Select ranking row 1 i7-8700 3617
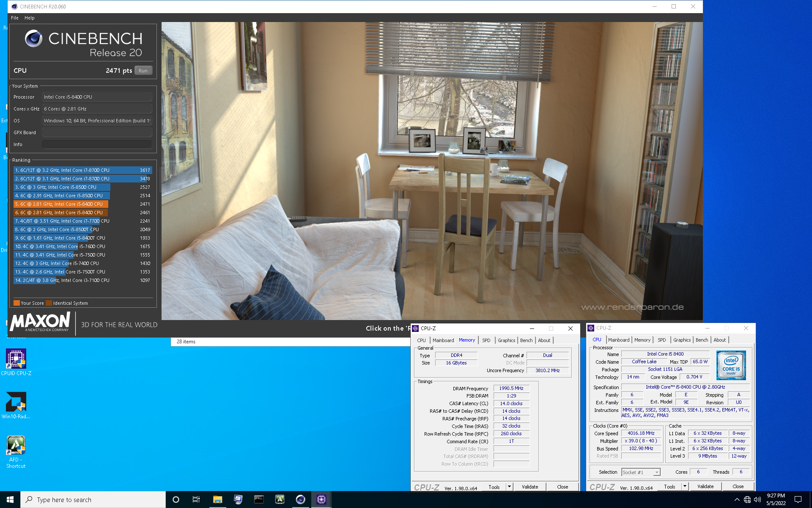The width and height of the screenshot is (812, 508). [82, 170]
